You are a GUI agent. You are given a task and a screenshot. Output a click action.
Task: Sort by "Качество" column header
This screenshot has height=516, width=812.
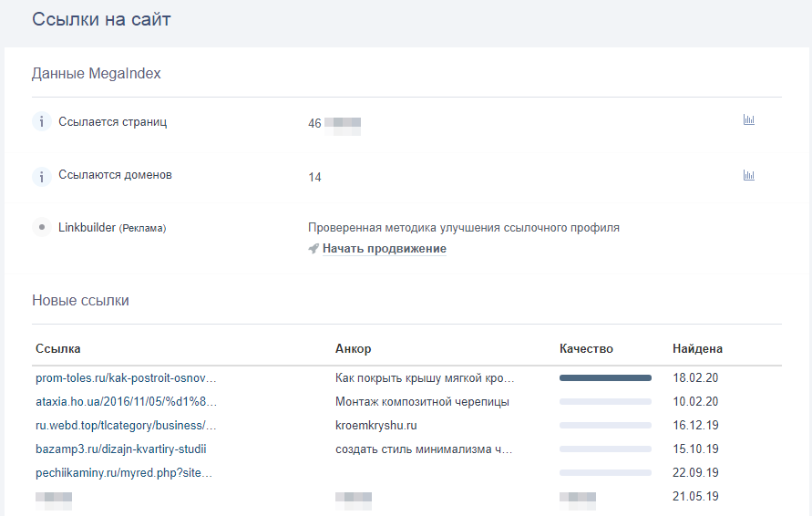point(586,349)
